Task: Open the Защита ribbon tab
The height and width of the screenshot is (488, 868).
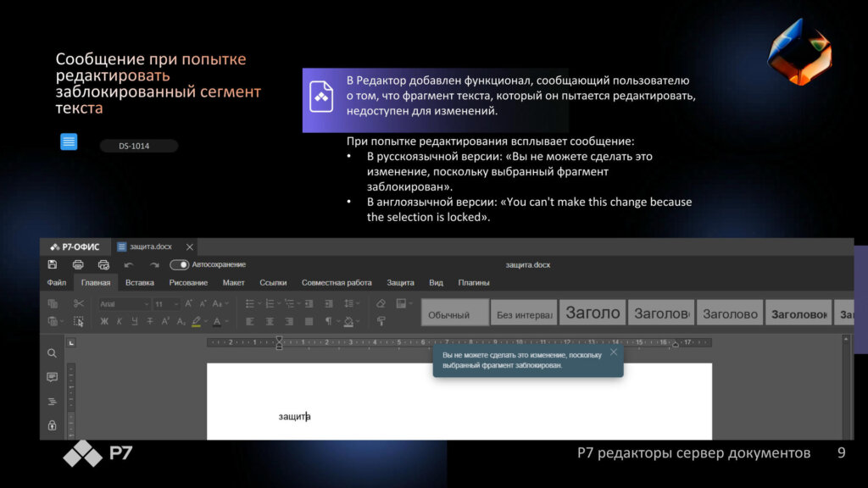Action: pyautogui.click(x=400, y=283)
